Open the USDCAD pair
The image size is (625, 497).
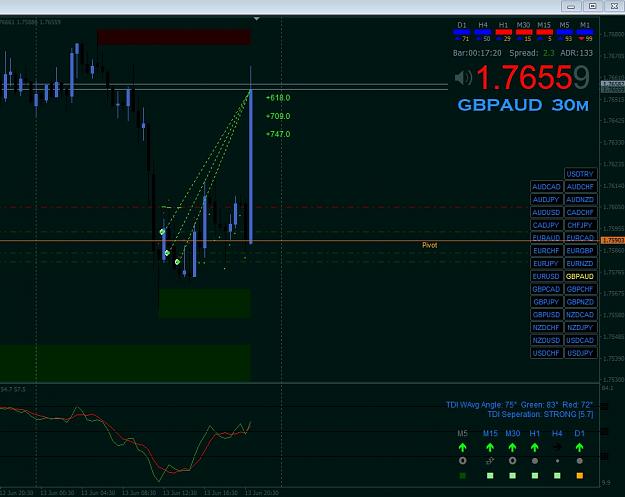click(580, 340)
